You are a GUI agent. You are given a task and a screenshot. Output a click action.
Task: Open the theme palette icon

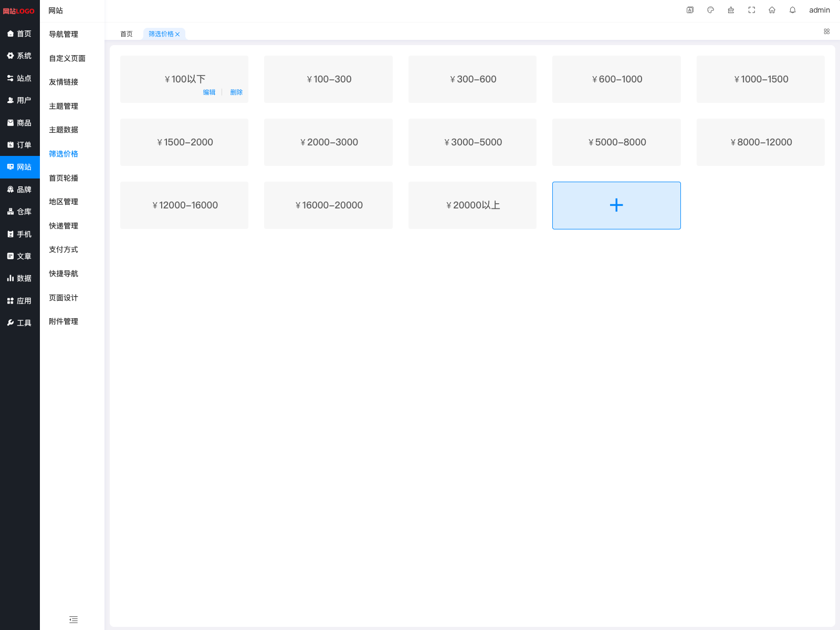[x=710, y=10]
